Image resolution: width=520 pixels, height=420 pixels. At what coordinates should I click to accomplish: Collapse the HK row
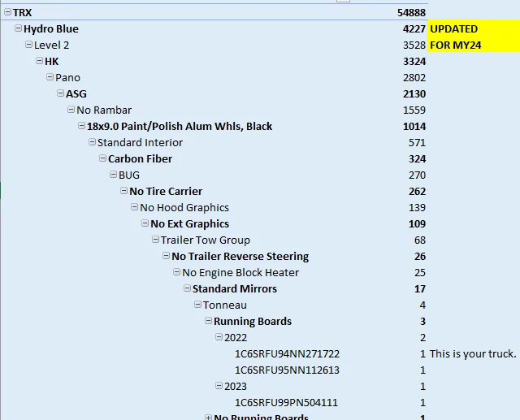pos(40,61)
